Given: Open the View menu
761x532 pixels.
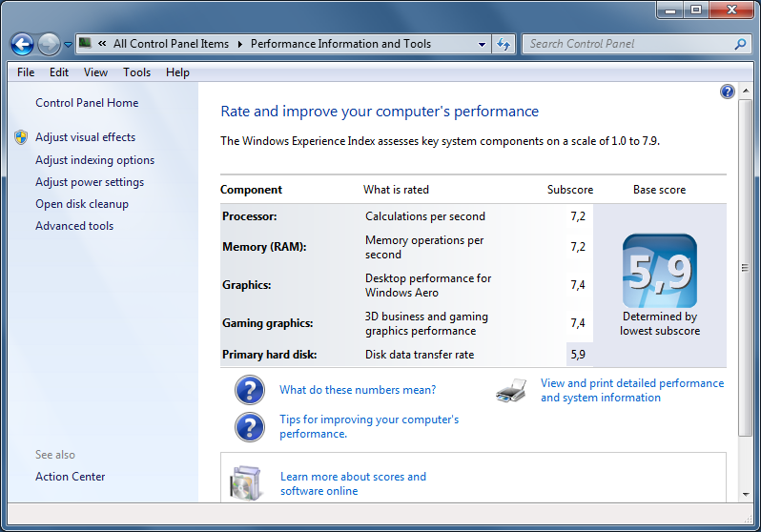Looking at the screenshot, I should pos(95,72).
